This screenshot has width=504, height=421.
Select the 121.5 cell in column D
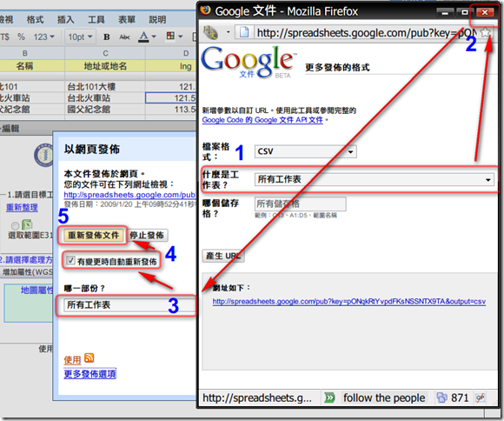pyautogui.click(x=171, y=97)
